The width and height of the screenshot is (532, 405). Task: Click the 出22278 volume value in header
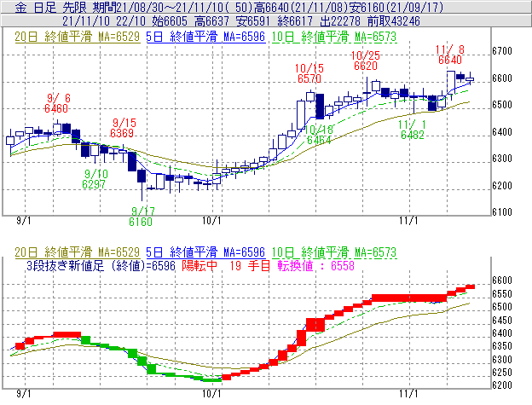tap(340, 21)
